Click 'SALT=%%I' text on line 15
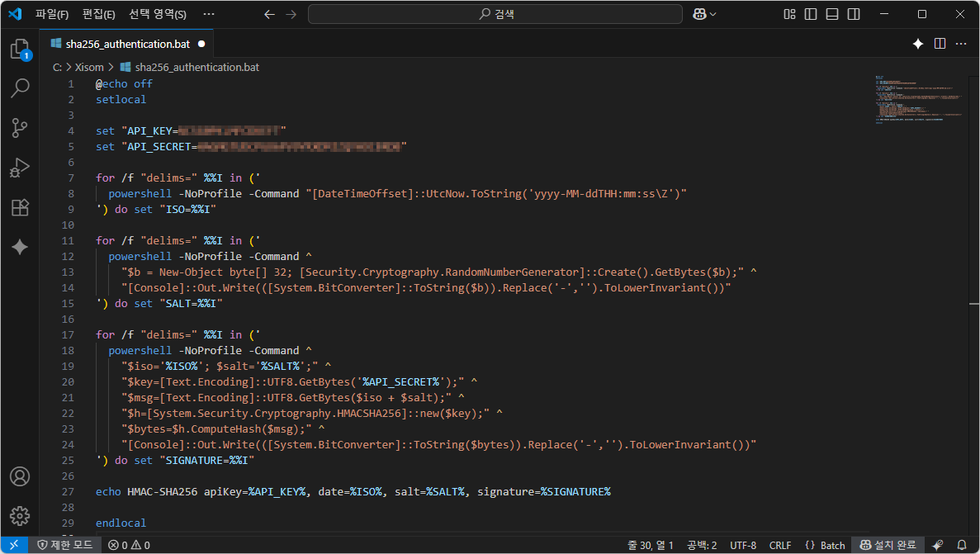The image size is (980, 554). click(x=191, y=303)
